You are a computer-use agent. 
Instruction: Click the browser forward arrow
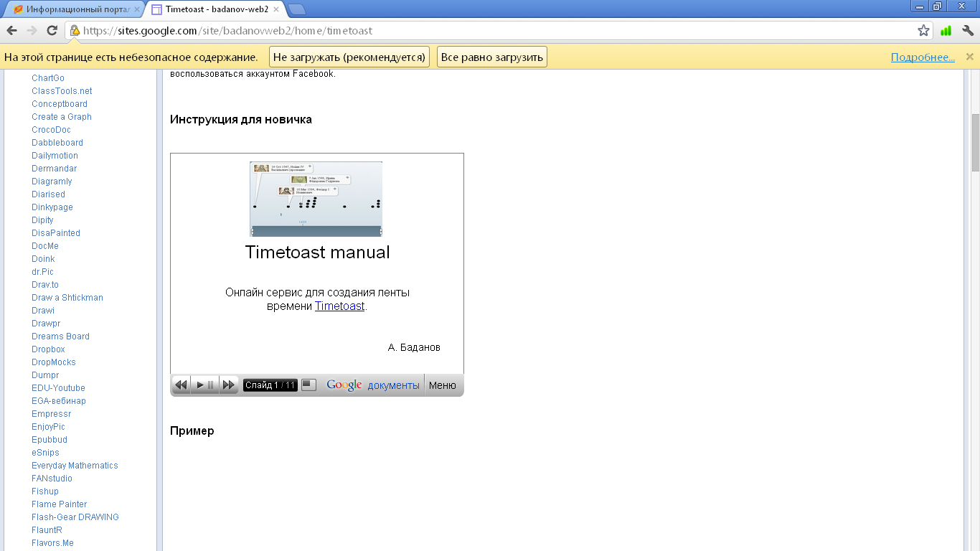pyautogui.click(x=32, y=30)
